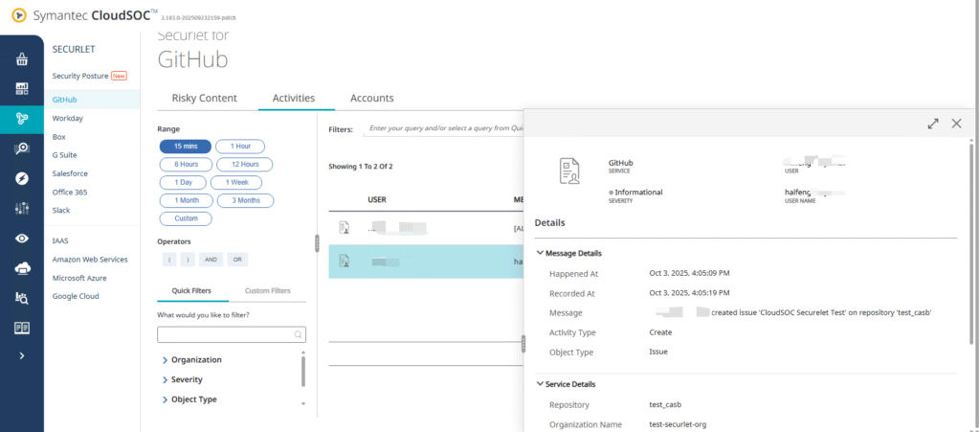Expand details panel to full screen
The width and height of the screenshot is (980, 432).
[x=933, y=124]
